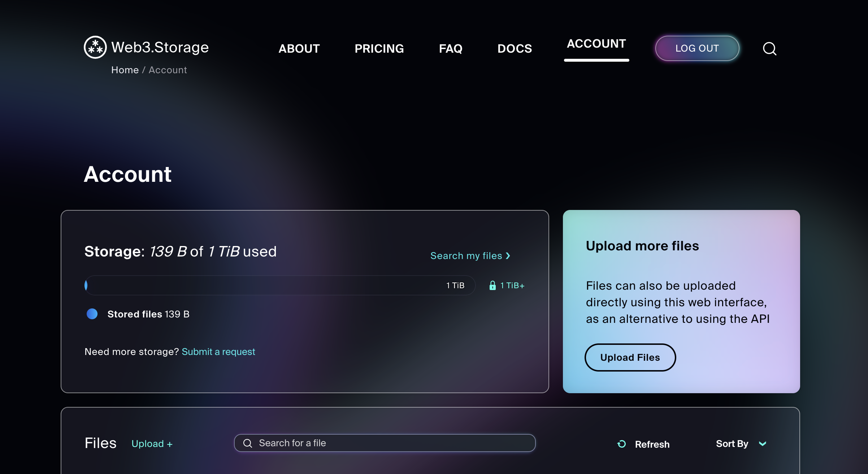The image size is (868, 474).
Task: Open the site search magnifier icon
Action: tap(769, 48)
